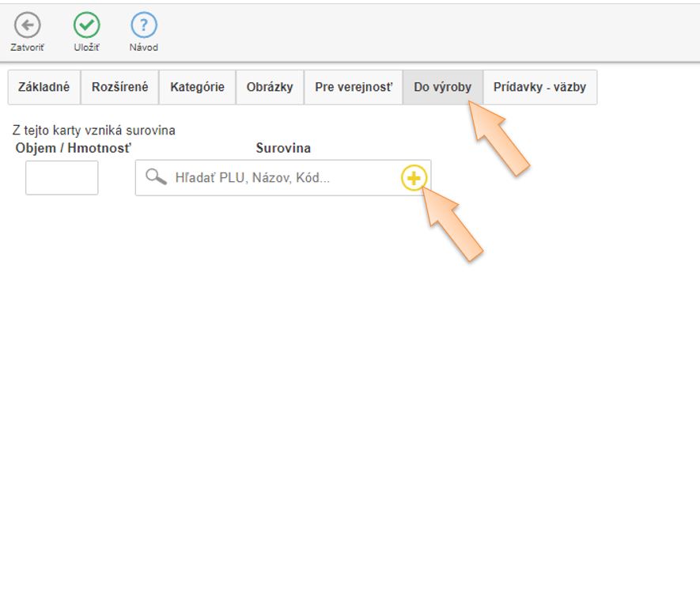
Task: Switch to the Prídavky - väzby tab
Action: (539, 87)
